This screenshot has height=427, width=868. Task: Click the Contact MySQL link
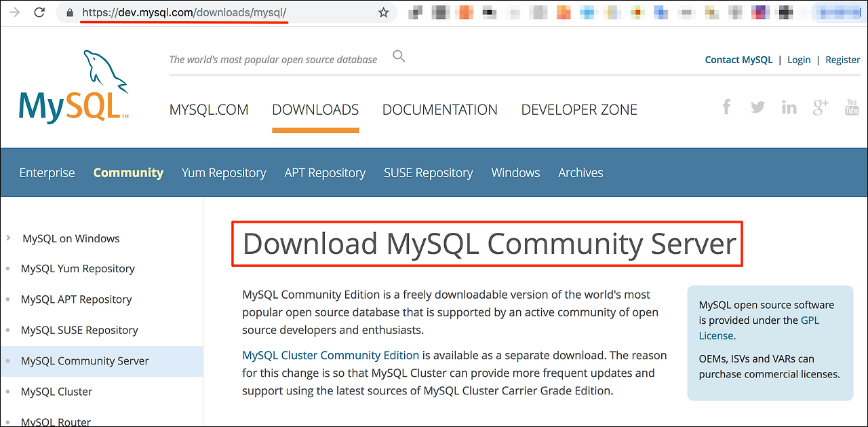[738, 60]
